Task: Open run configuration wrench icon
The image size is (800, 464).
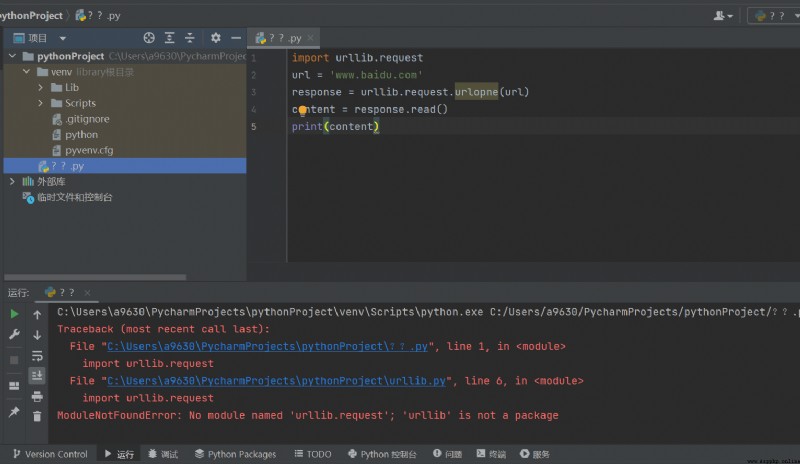Action: click(x=14, y=335)
